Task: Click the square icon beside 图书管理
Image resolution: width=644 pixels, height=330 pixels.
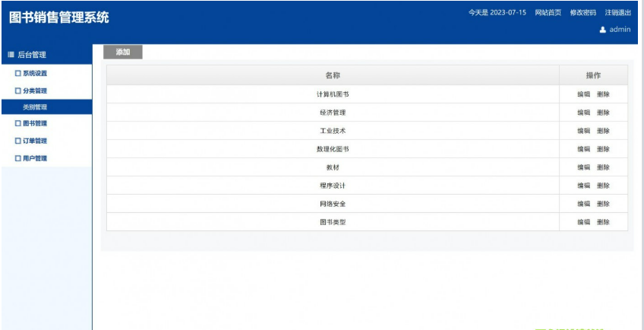Action: [17, 123]
